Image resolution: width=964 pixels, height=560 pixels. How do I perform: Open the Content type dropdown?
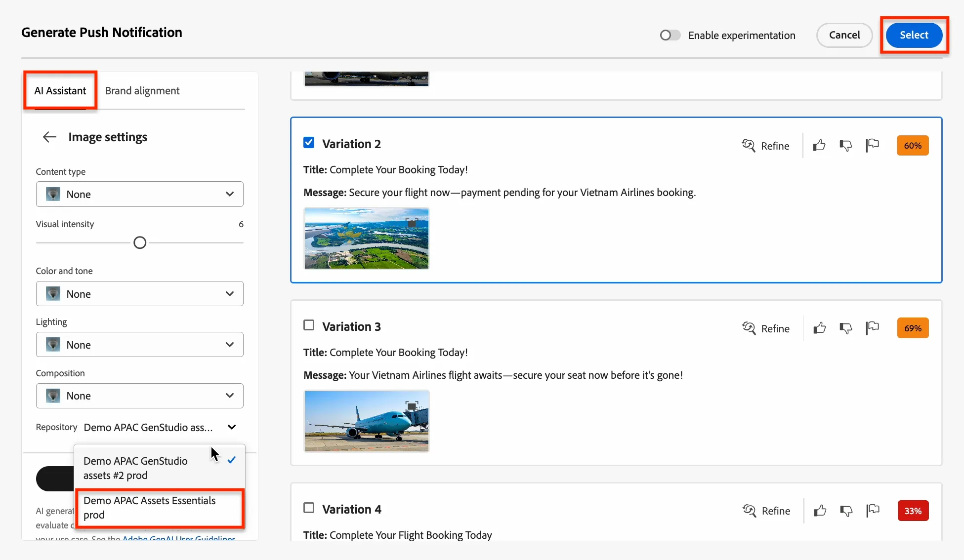click(x=140, y=194)
